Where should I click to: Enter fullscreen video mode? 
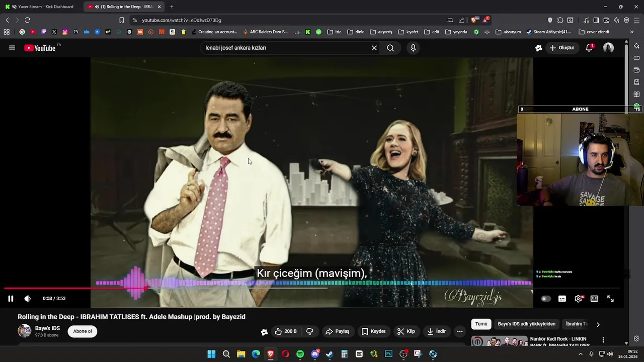pos(610,299)
